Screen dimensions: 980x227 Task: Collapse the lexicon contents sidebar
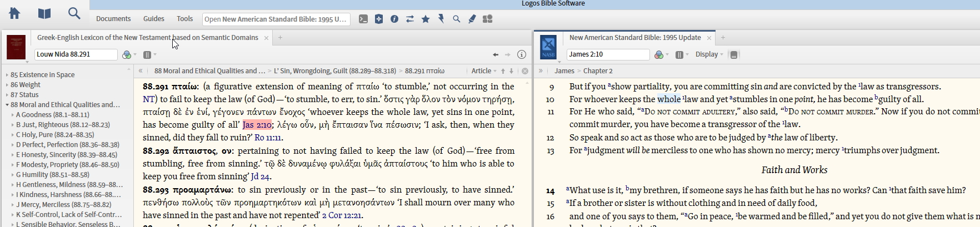pyautogui.click(x=141, y=70)
